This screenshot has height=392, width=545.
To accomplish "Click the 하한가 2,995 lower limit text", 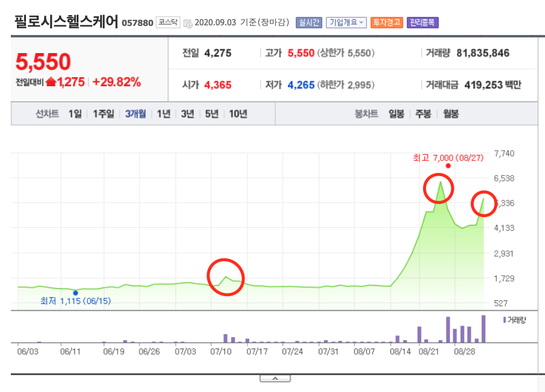I will (x=346, y=84).
